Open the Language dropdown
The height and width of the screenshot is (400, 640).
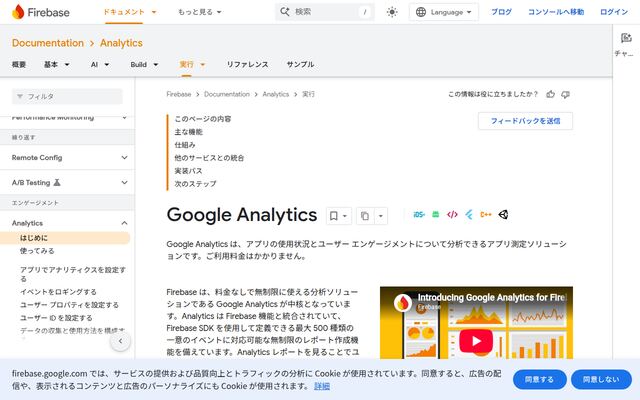(444, 12)
